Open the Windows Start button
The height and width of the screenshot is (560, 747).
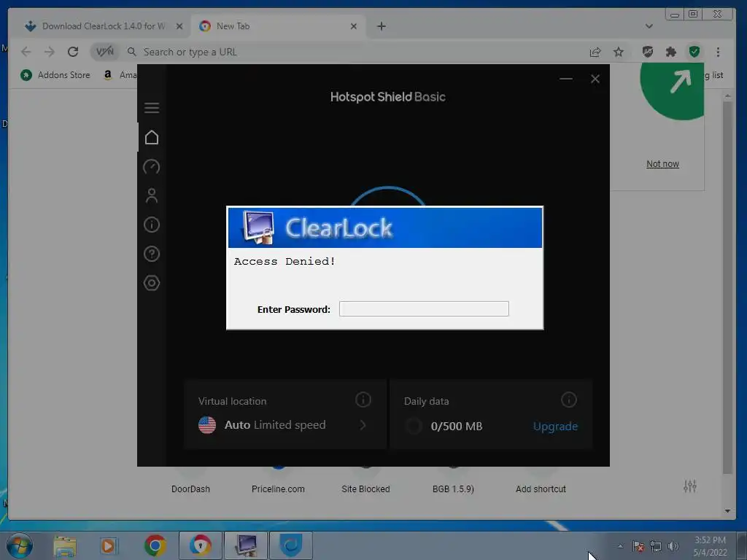20,545
